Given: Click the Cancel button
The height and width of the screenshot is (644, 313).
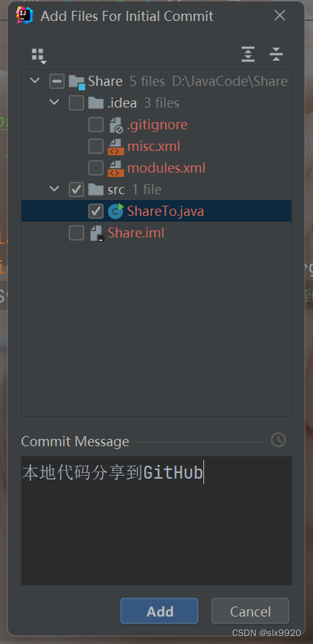Looking at the screenshot, I should tap(250, 611).
